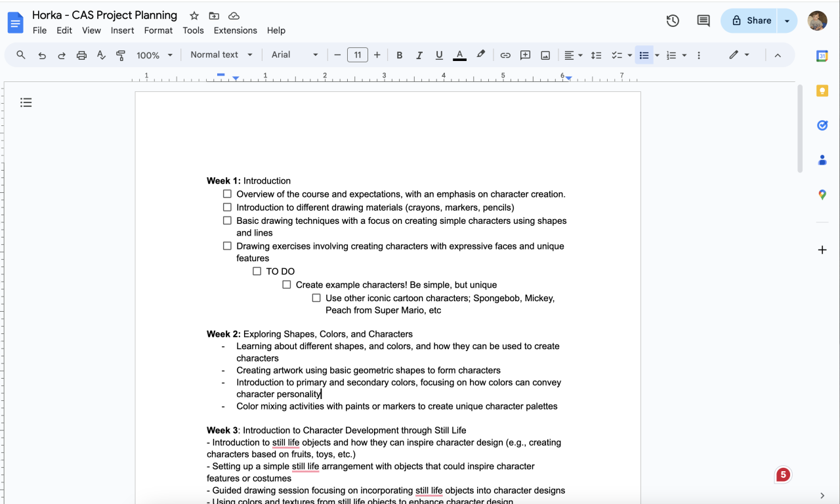Click the font size input field
Image resolution: width=840 pixels, height=504 pixels.
357,55
